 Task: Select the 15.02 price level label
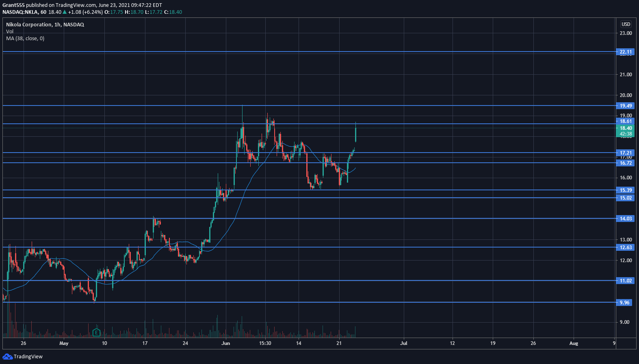[x=626, y=198]
